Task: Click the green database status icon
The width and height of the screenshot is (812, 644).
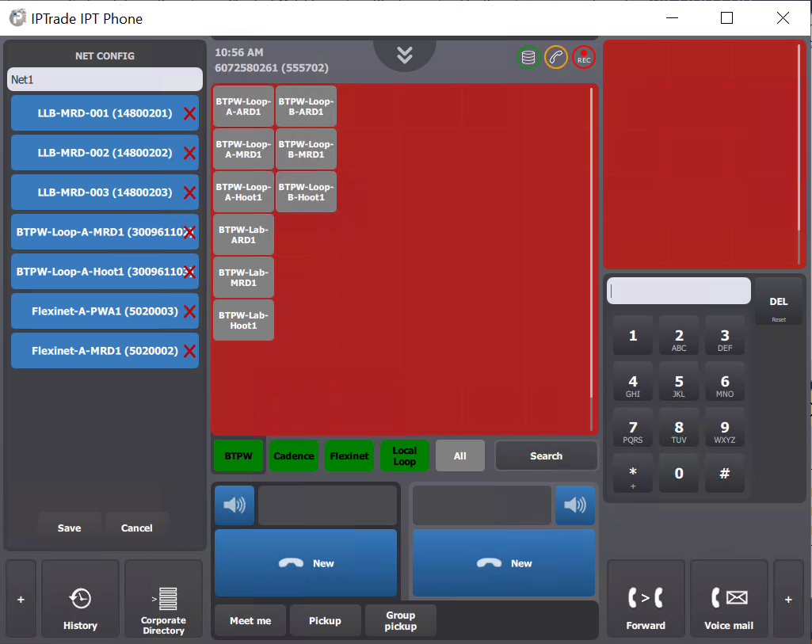Action: [528, 58]
